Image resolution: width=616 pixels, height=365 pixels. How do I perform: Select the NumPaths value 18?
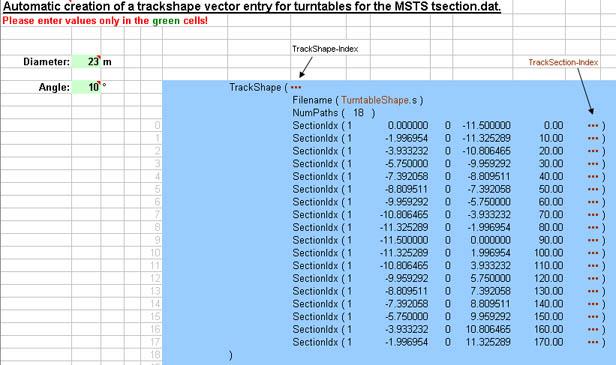point(358,113)
